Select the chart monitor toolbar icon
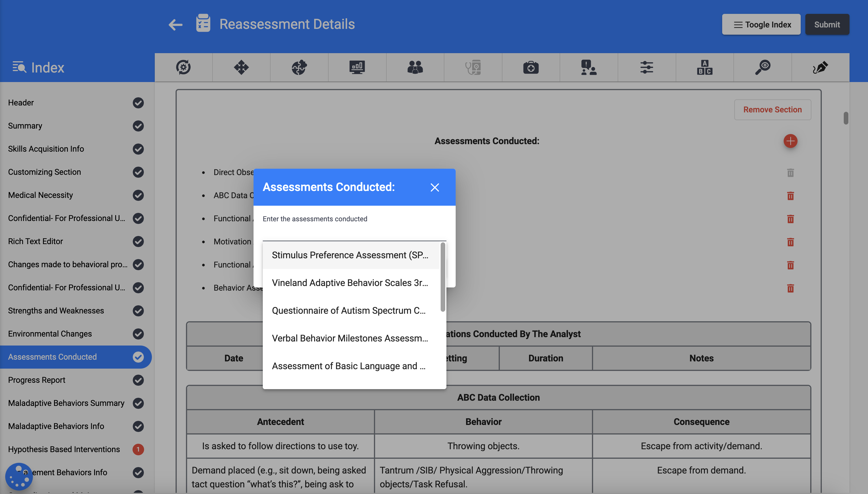Screen dimensions: 868x494 [357, 67]
